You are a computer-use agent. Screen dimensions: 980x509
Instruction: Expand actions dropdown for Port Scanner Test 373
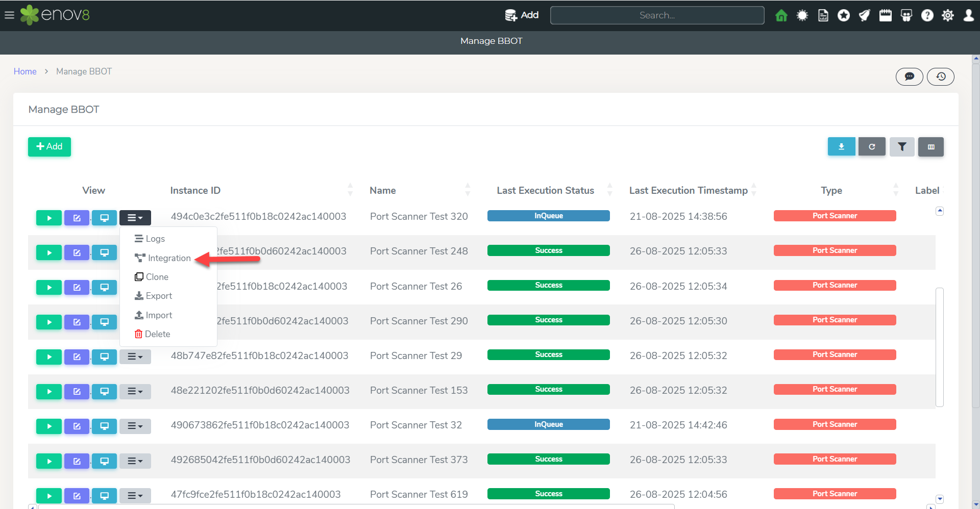(x=135, y=461)
